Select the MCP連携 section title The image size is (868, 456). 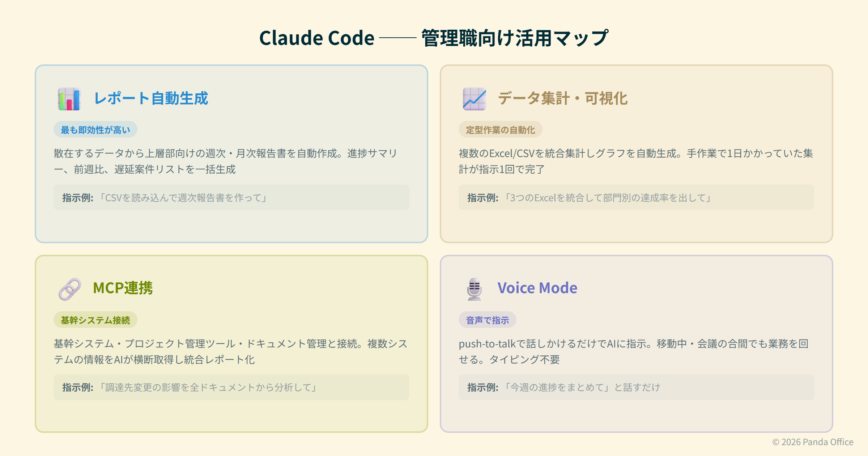pyautogui.click(x=123, y=288)
